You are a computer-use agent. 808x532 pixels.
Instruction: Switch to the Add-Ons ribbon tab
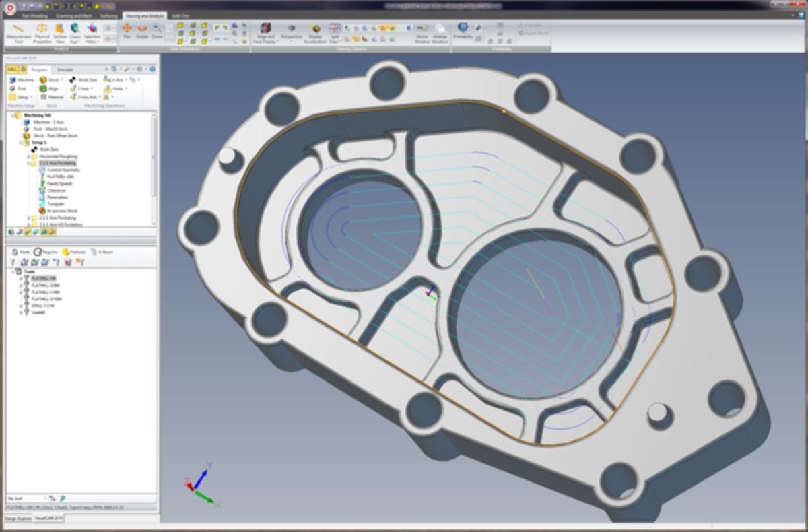[x=180, y=15]
